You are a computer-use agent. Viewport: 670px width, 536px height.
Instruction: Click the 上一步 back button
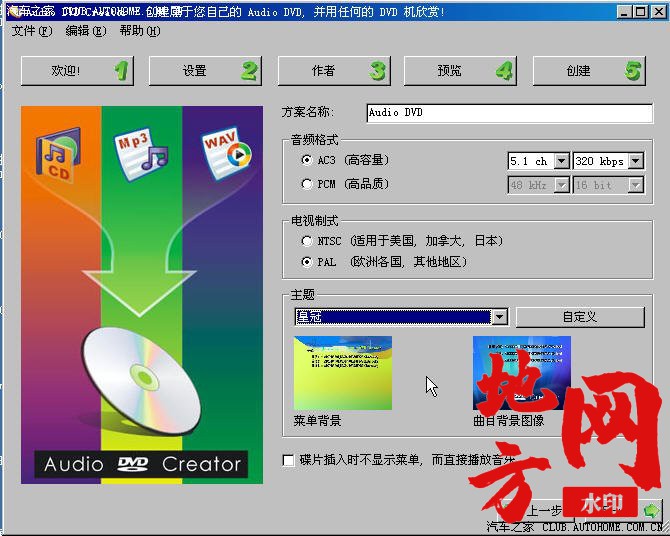tap(534, 510)
